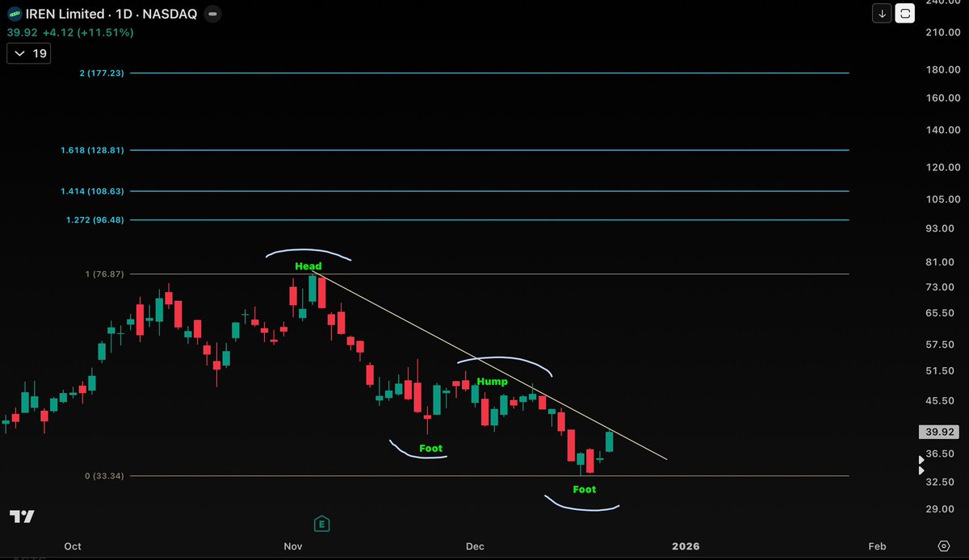Click the lower arrow marker above 32.50
The height and width of the screenshot is (560, 969).
point(921,470)
